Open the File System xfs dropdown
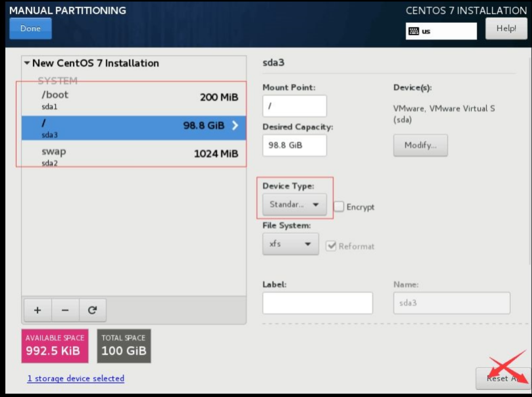The image size is (532, 397). 291,244
